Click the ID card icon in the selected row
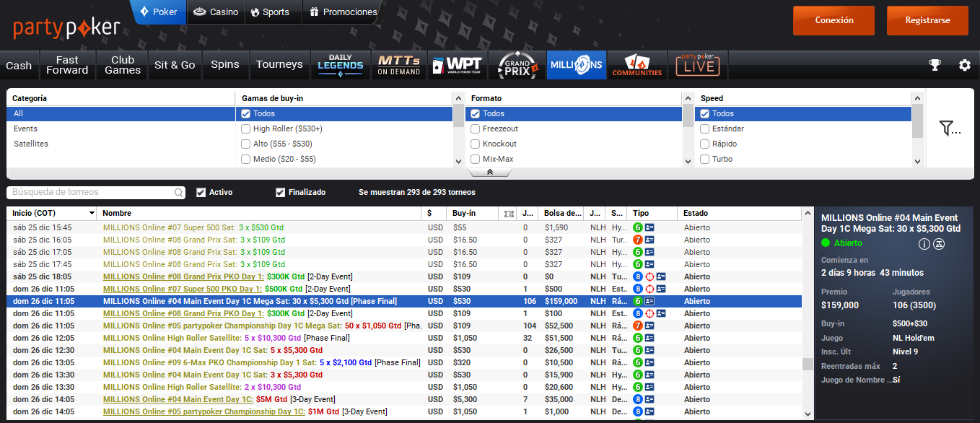 [x=649, y=301]
